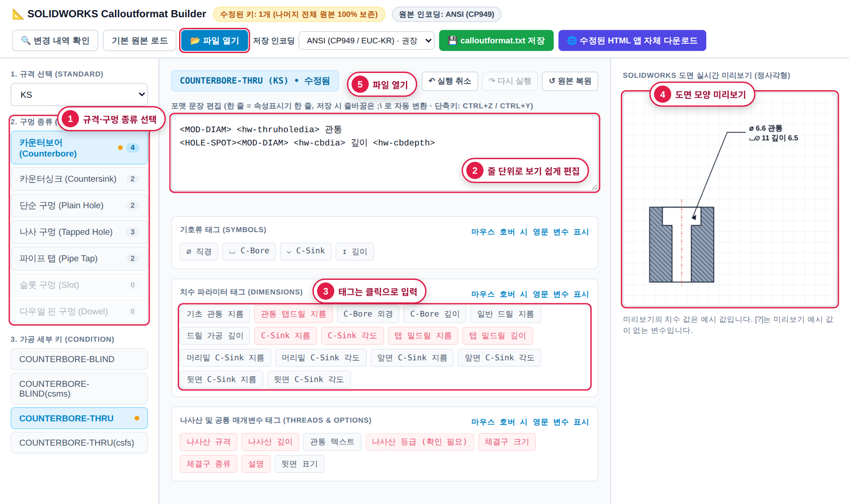Screen dimensions: 849x504
Task: Insert 관통 텍스트 tag
Action: pos(332,442)
